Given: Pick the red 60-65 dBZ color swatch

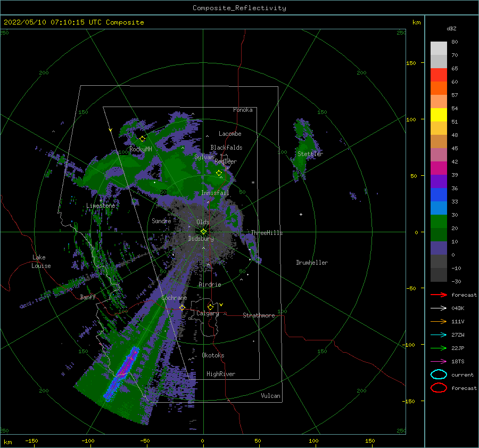Looking at the screenshot, I should point(439,75).
